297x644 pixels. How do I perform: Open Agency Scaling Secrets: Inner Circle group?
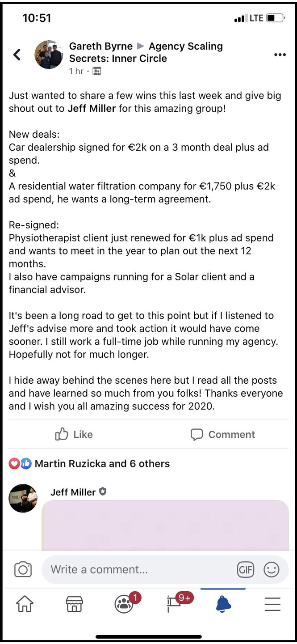click(185, 47)
